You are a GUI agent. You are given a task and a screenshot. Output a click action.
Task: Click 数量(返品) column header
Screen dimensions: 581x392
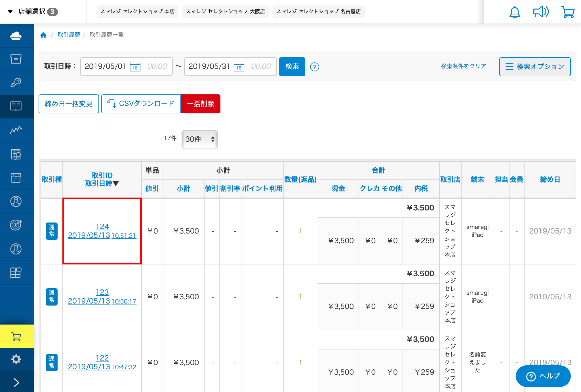tap(300, 179)
